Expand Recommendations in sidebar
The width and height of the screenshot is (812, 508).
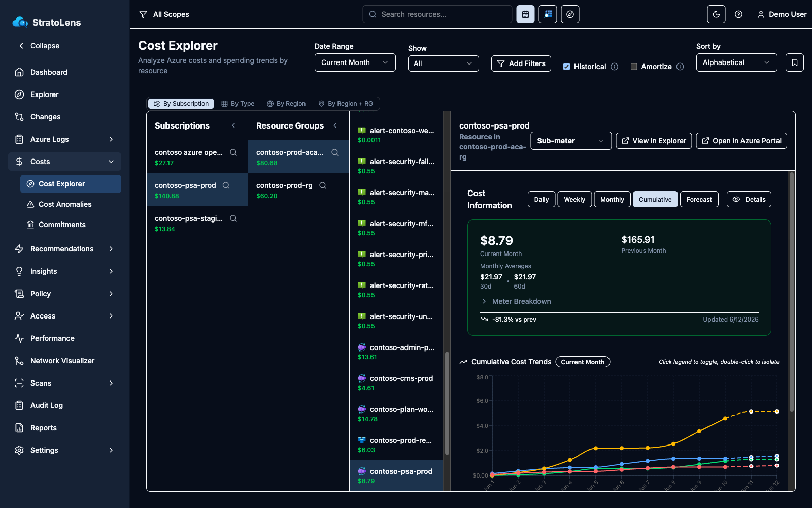point(65,249)
